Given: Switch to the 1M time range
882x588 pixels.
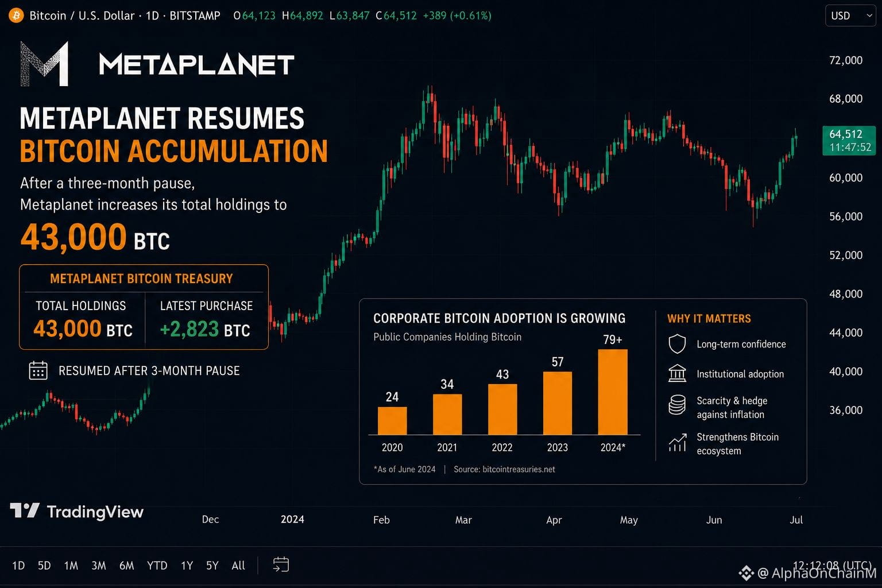Looking at the screenshot, I should click(x=71, y=566).
